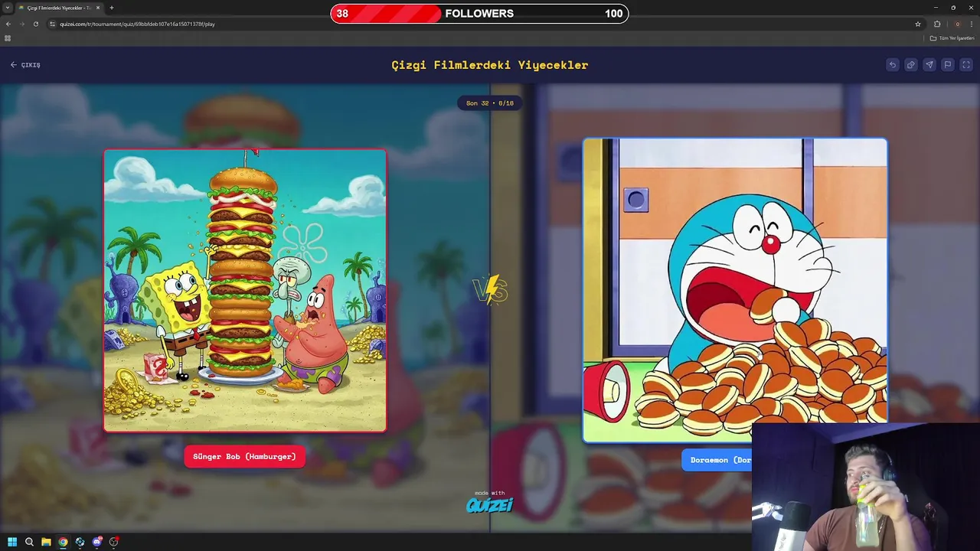Click the flag report icon
This screenshot has width=980, height=551.
coord(947,65)
